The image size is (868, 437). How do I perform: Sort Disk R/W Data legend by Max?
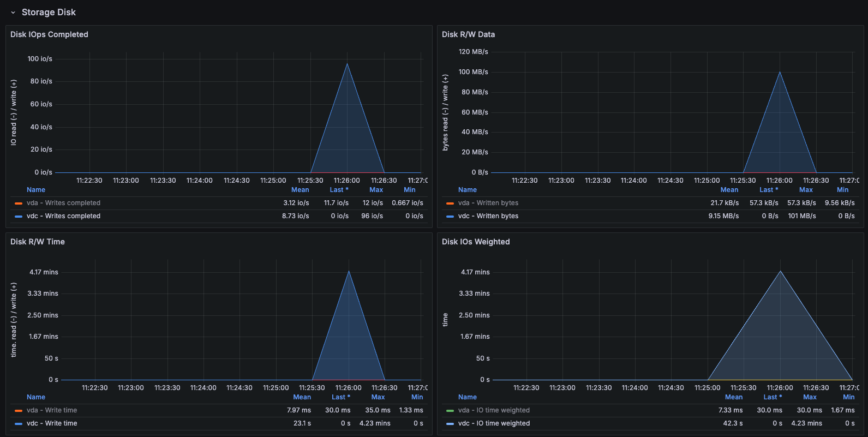[806, 190]
